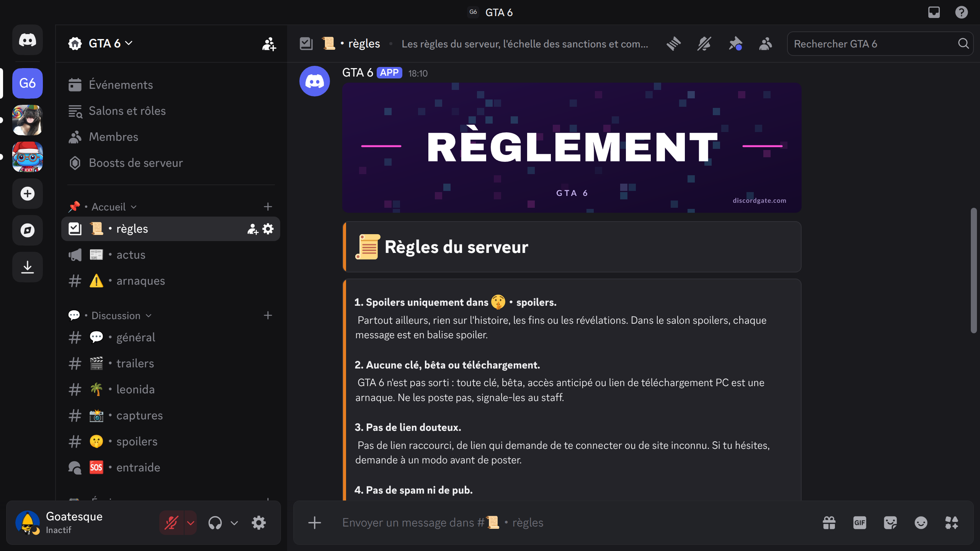The height and width of the screenshot is (551, 980).
Task: Open audio output options arrow
Action: tap(234, 523)
